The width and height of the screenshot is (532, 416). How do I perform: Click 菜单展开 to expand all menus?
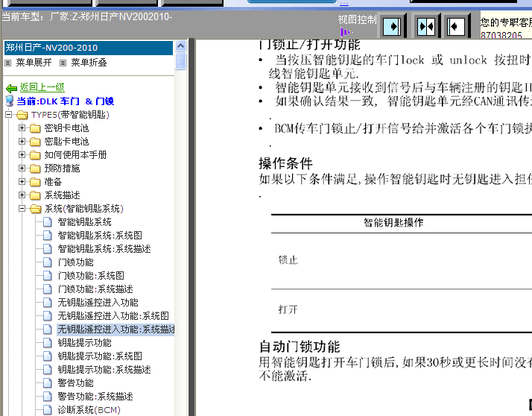tap(34, 63)
